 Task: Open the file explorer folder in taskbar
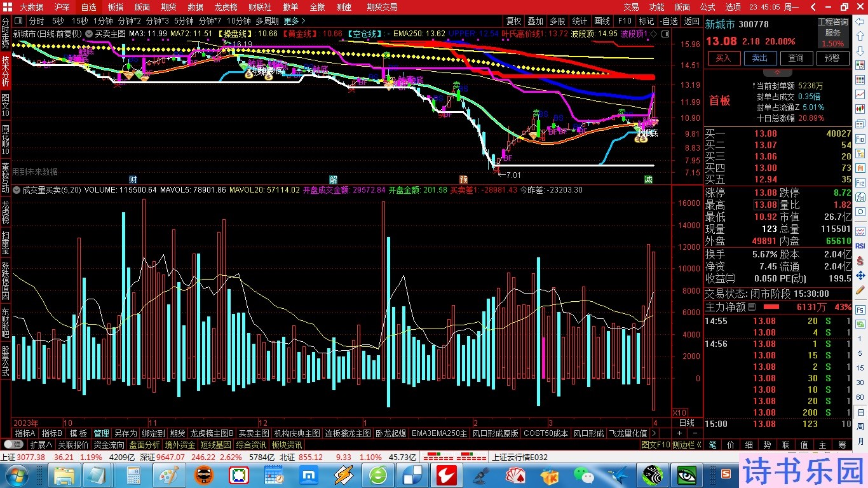(x=64, y=475)
